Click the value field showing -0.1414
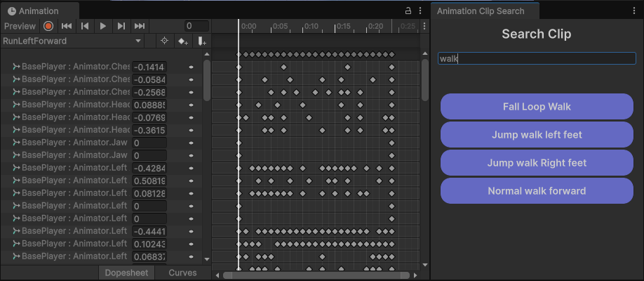This screenshot has width=644, height=281. click(x=149, y=67)
